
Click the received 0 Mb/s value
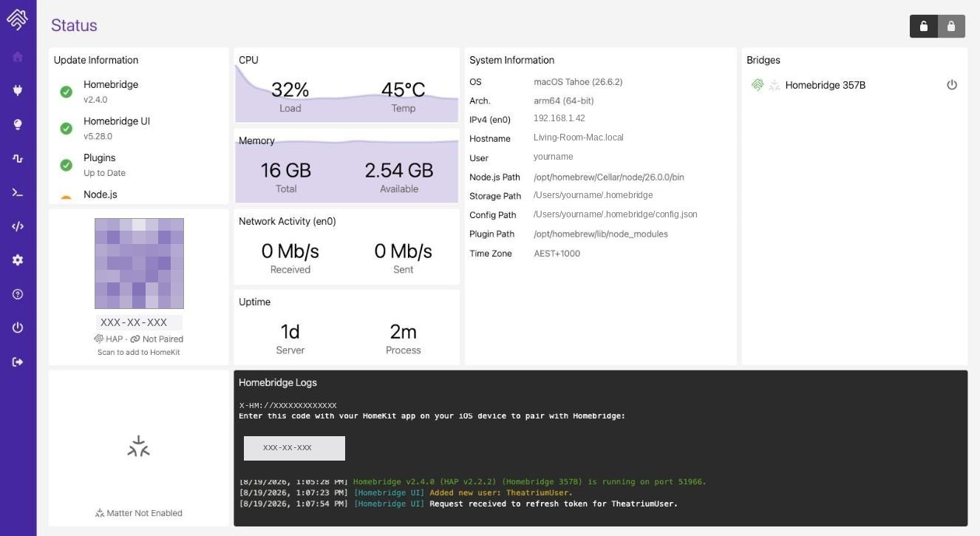(x=290, y=251)
